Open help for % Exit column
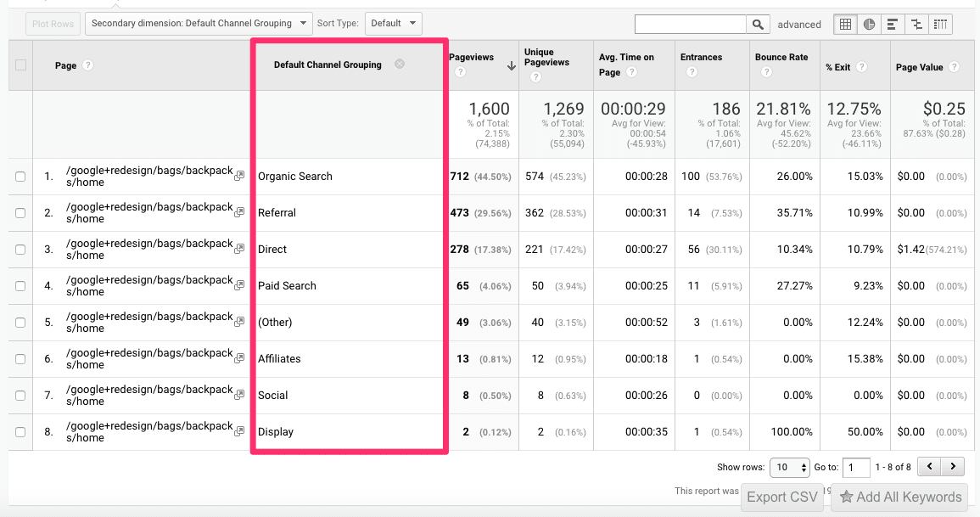Viewport: 980px width, 517px height. pos(861,66)
